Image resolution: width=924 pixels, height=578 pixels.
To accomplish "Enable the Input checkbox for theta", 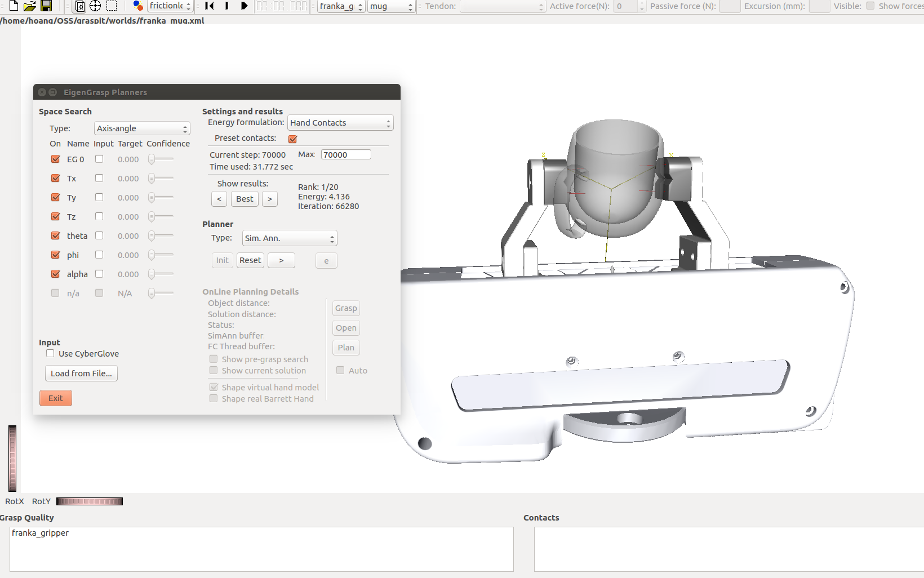I will 99,235.
